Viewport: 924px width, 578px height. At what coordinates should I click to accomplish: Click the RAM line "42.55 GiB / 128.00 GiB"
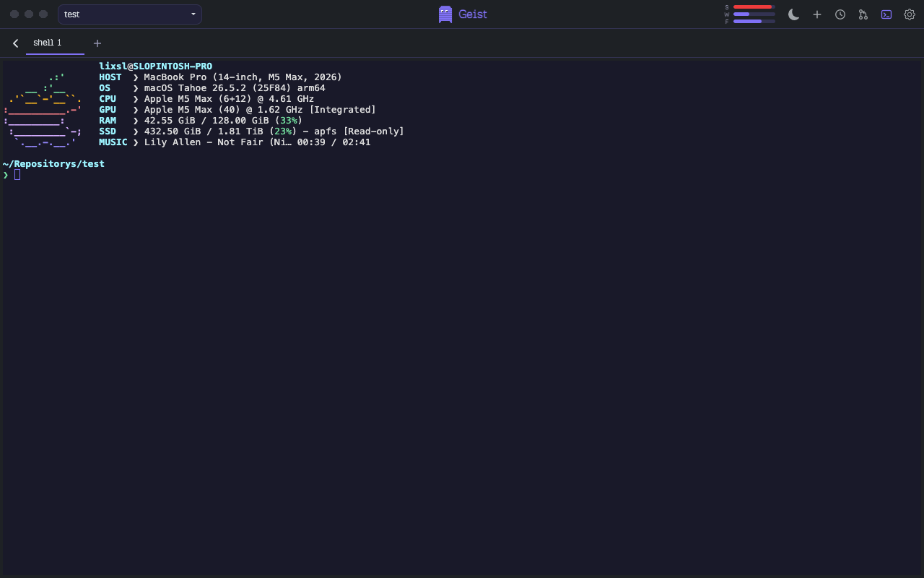coord(206,121)
